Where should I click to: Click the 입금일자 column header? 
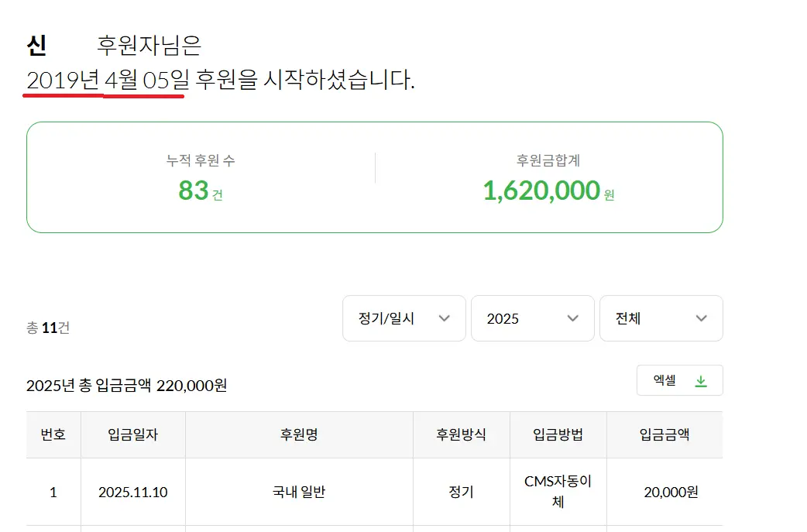[132, 434]
